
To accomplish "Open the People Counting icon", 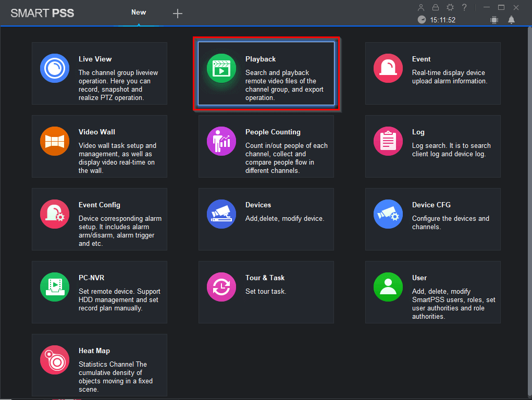I will (x=221, y=141).
